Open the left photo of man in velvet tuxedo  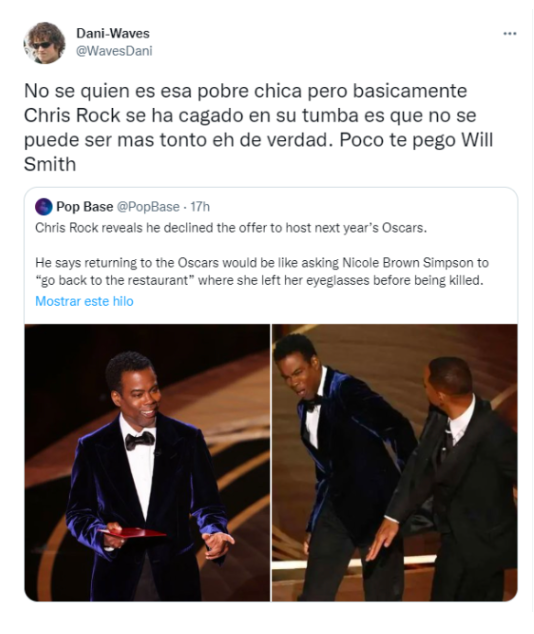147,463
